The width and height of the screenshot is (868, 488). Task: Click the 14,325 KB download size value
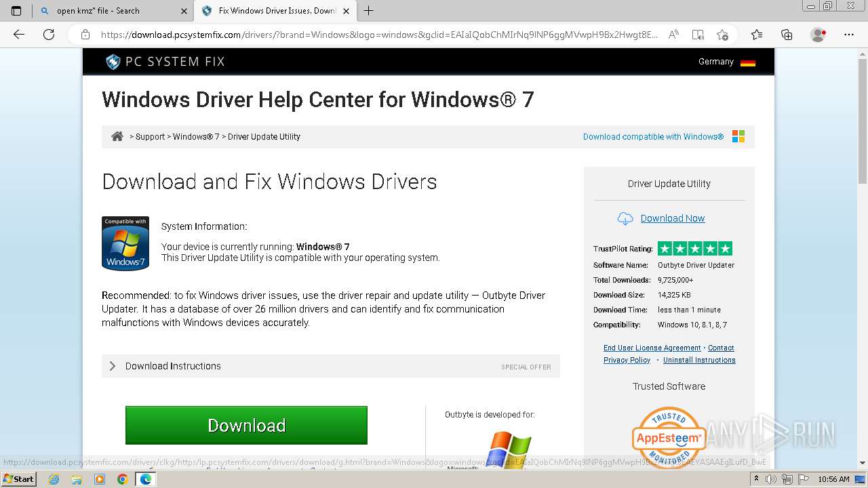[674, 295]
